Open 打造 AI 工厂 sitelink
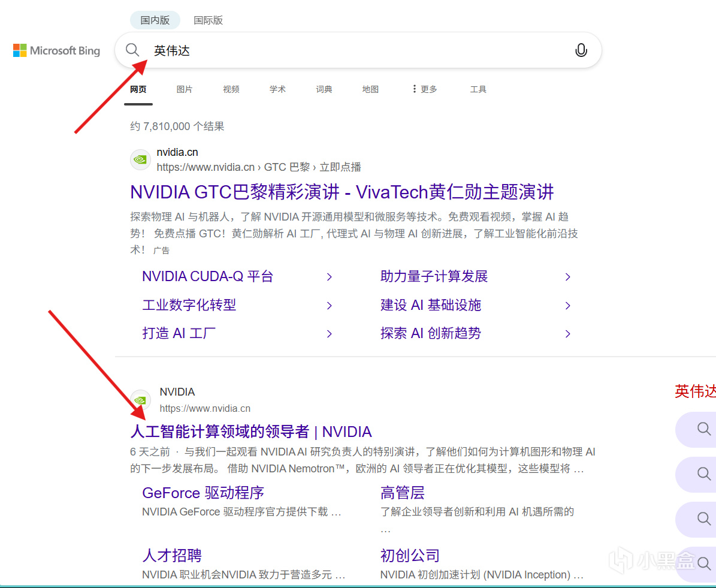Viewport: 716px width, 588px height. coord(179,333)
